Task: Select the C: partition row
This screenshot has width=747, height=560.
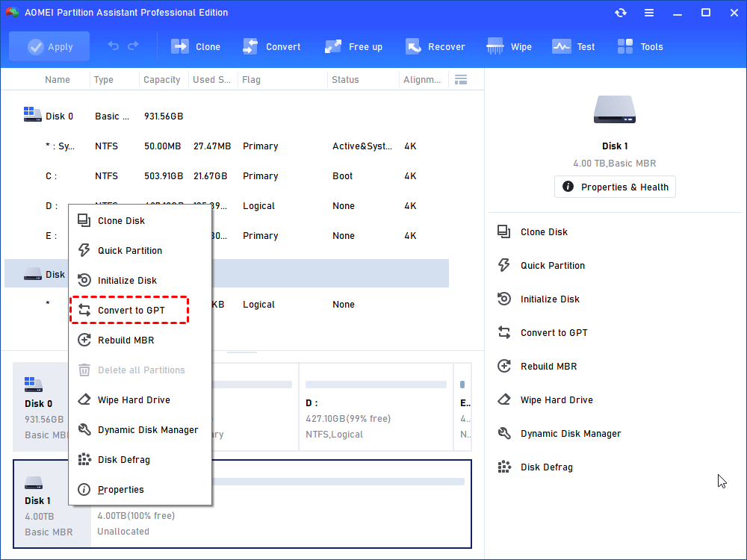Action: 227,176
